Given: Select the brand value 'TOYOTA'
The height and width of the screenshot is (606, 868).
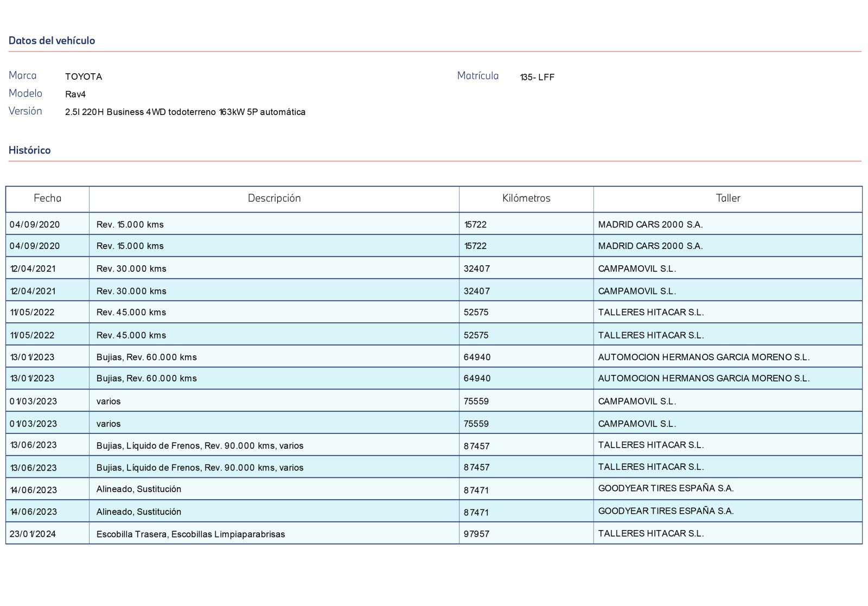Looking at the screenshot, I should pos(84,76).
